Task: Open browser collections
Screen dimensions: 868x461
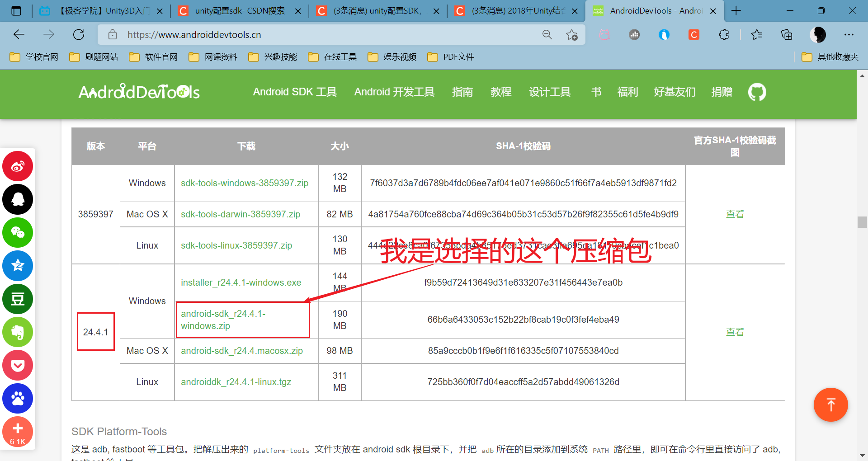Action: [x=787, y=35]
